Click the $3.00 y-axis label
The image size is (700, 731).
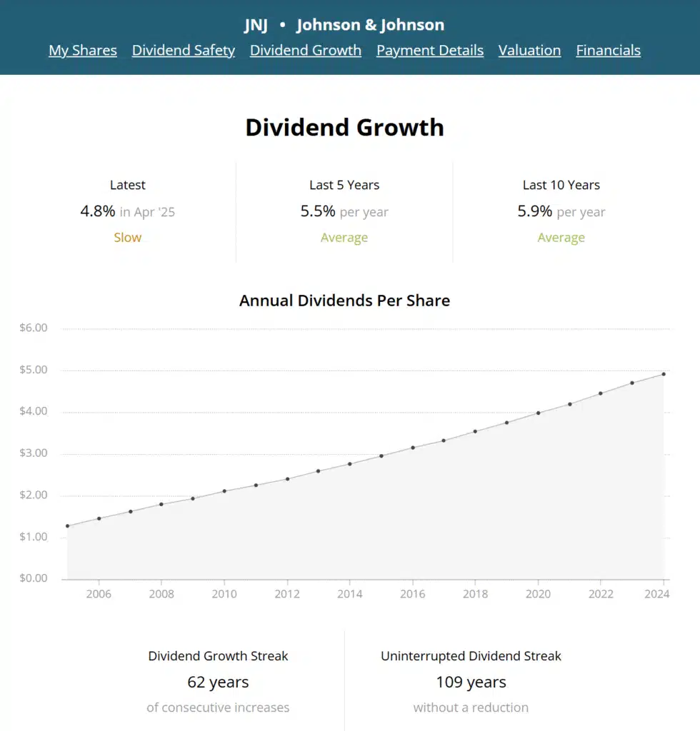pos(33,453)
